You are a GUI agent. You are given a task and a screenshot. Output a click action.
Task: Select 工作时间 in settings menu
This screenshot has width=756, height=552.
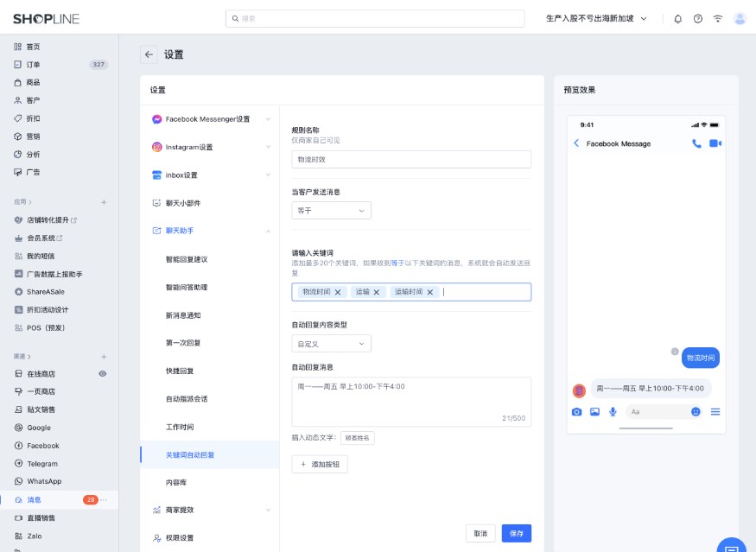(x=180, y=427)
